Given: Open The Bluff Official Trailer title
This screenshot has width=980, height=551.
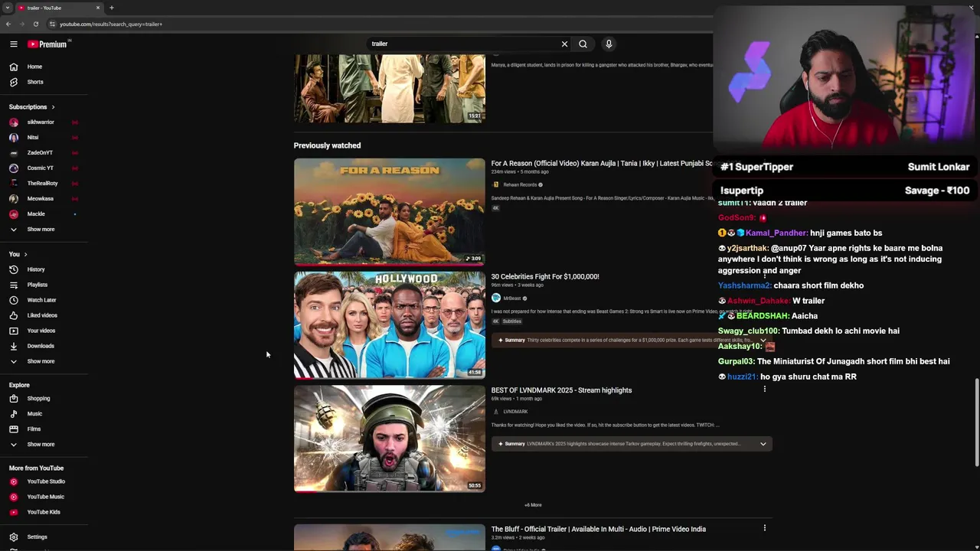Looking at the screenshot, I should (598, 530).
